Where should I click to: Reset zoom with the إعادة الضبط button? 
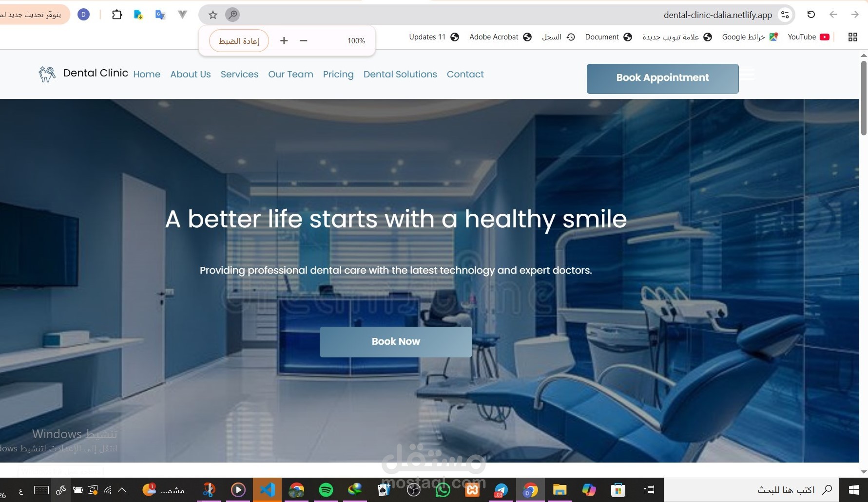[x=238, y=40]
